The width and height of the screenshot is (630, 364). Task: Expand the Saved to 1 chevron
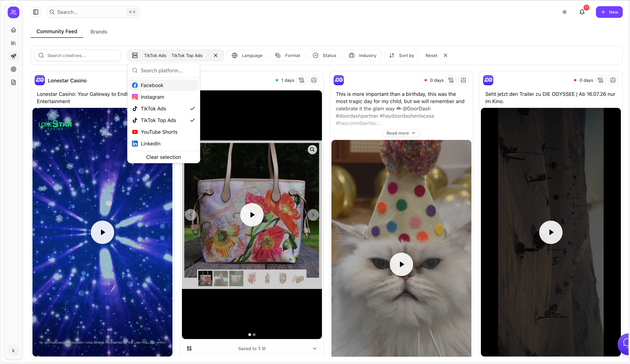[x=314, y=349]
